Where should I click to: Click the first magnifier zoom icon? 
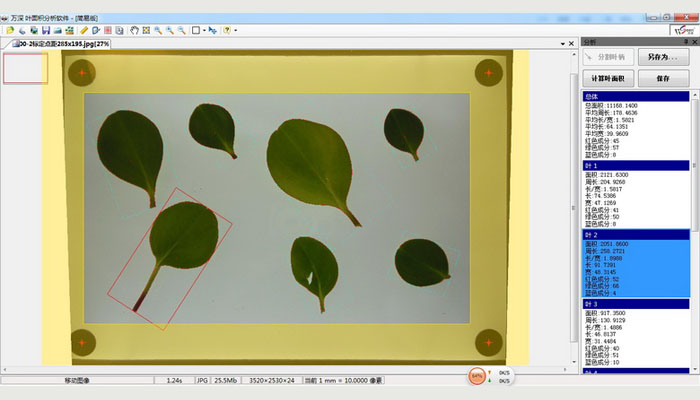158,30
